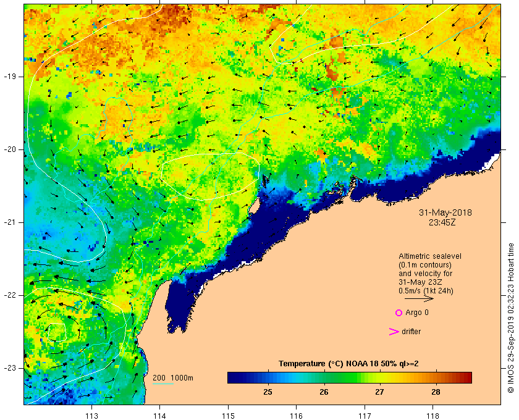Click the longitude axis label 115

(228, 416)
